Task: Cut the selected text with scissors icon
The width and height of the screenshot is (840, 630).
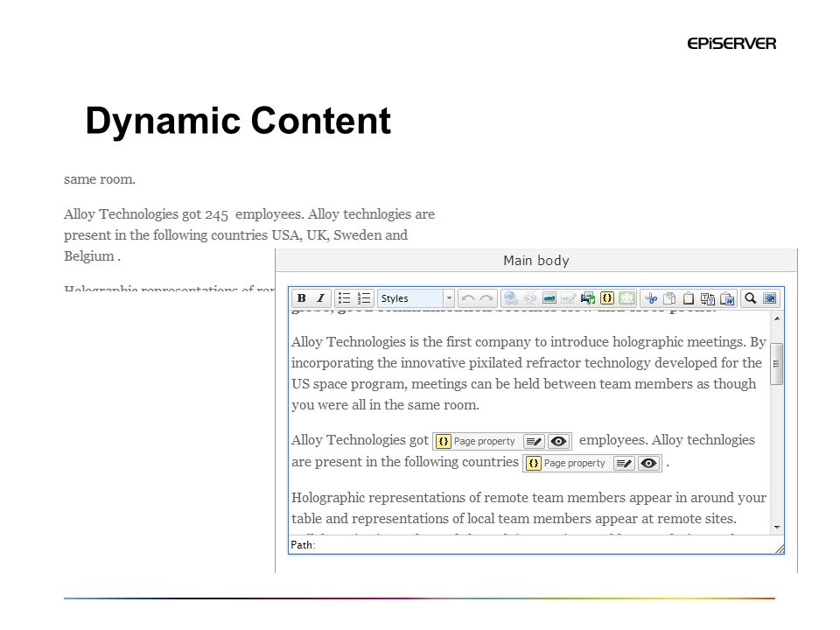Action: 651,298
